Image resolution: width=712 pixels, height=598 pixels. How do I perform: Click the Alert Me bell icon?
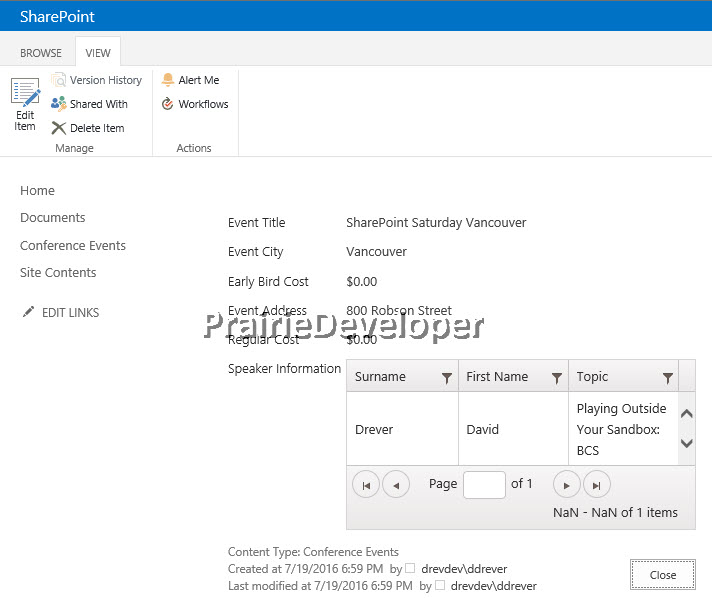click(x=168, y=79)
